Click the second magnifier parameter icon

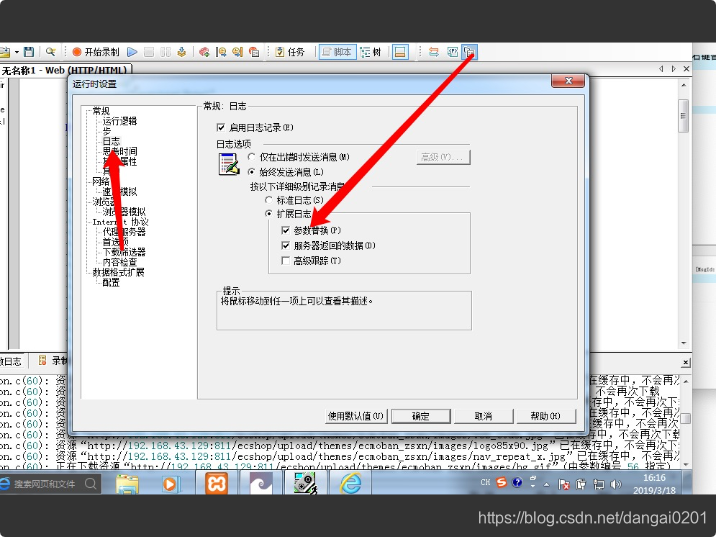237,52
